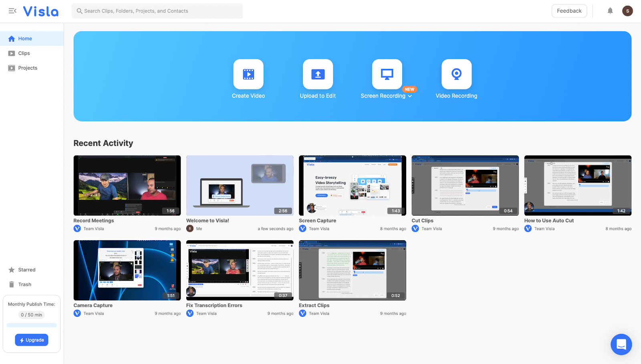Click the 0 / 50 min usage badge
The height and width of the screenshot is (364, 641).
pyautogui.click(x=32, y=315)
